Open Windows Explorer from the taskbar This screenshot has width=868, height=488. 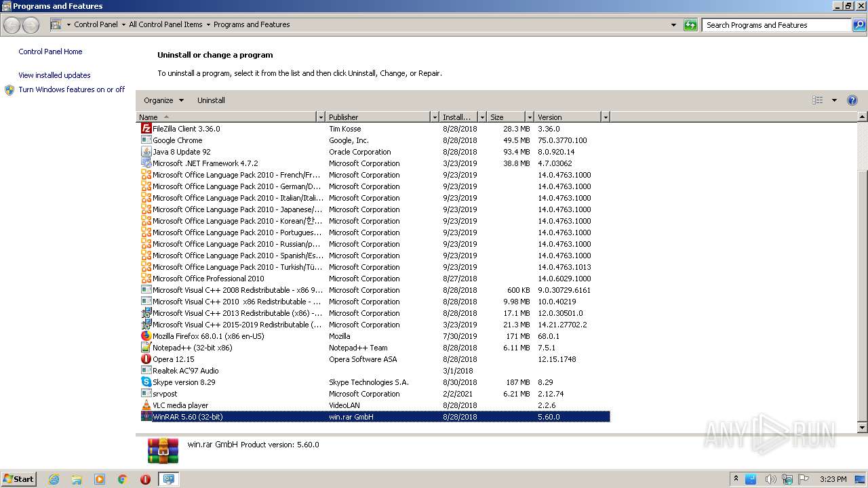point(77,479)
